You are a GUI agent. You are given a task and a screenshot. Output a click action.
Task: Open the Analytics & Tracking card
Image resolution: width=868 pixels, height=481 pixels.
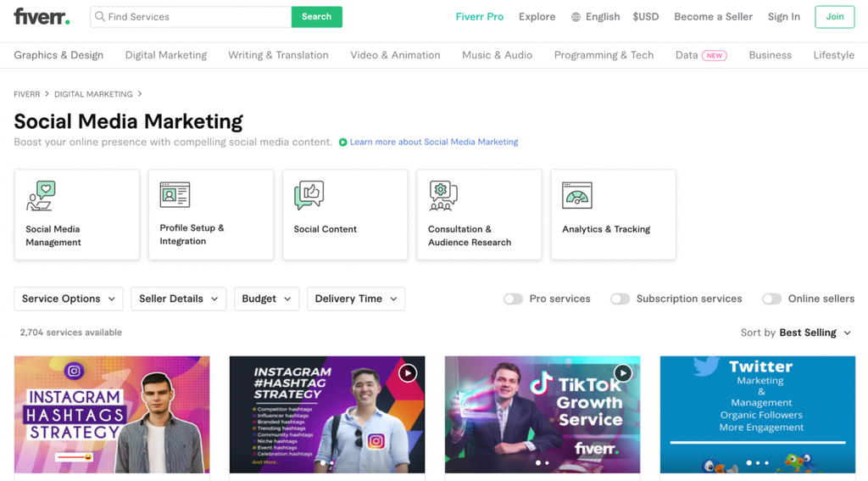(614, 215)
